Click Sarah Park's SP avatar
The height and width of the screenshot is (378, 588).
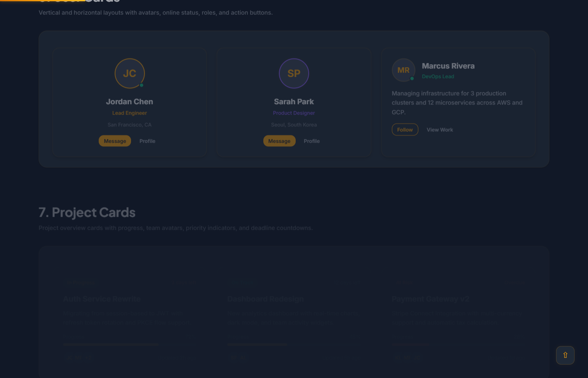[x=294, y=73]
